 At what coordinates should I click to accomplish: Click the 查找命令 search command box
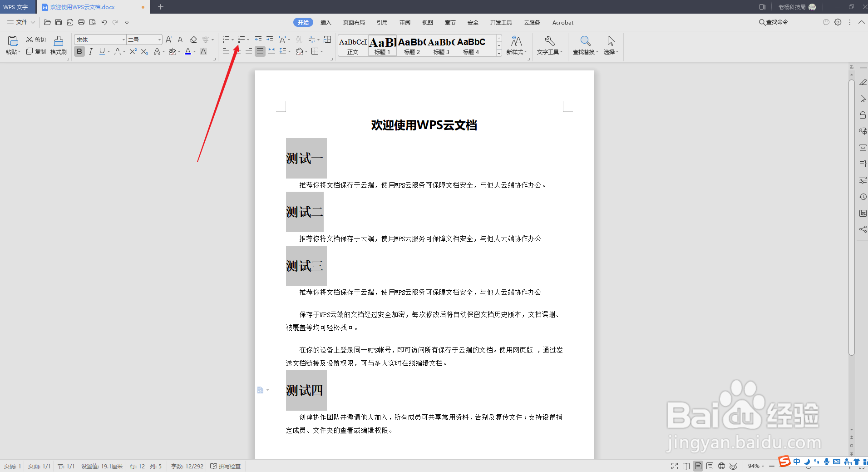[x=774, y=22]
